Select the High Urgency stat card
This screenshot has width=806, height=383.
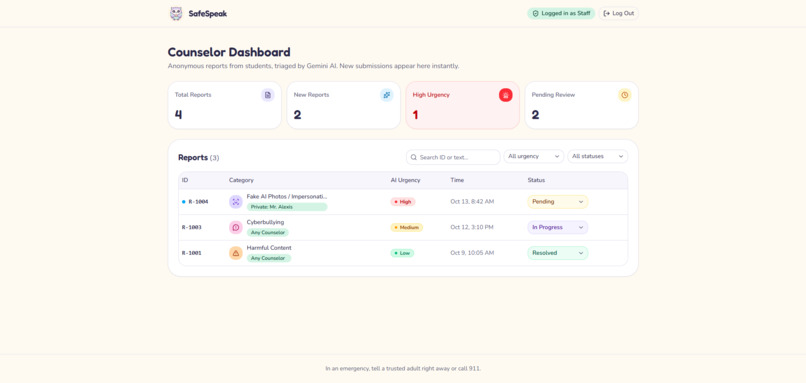click(x=463, y=105)
